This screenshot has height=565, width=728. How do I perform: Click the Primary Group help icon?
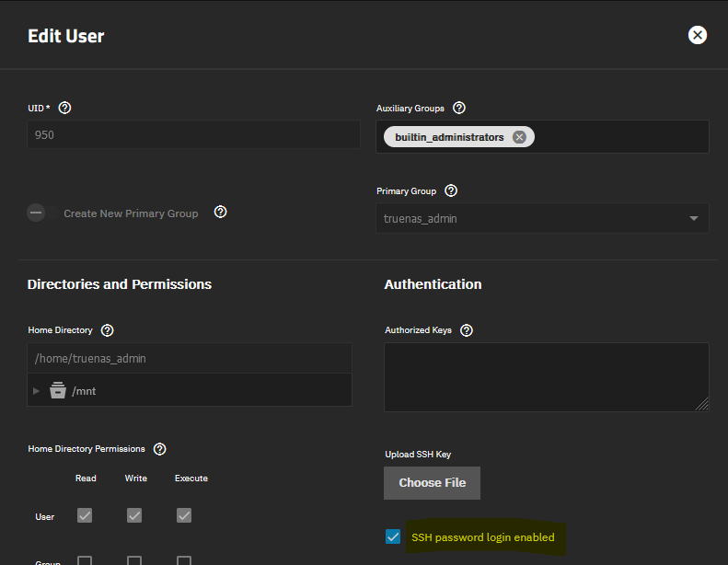click(x=451, y=190)
